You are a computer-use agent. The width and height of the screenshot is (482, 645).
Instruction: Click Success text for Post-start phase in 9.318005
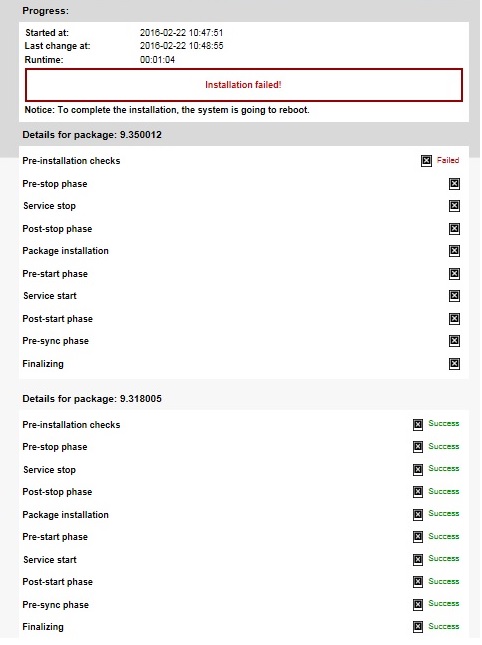tap(443, 581)
